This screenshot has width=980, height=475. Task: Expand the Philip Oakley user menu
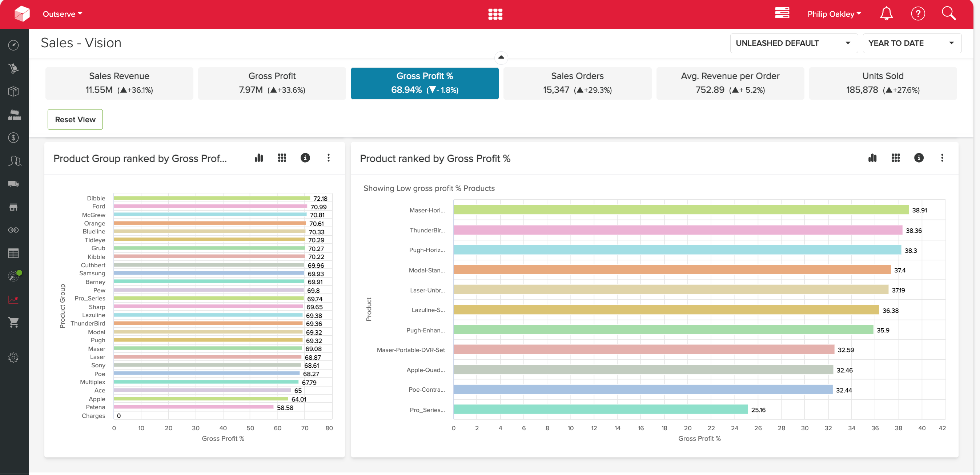(x=834, y=14)
